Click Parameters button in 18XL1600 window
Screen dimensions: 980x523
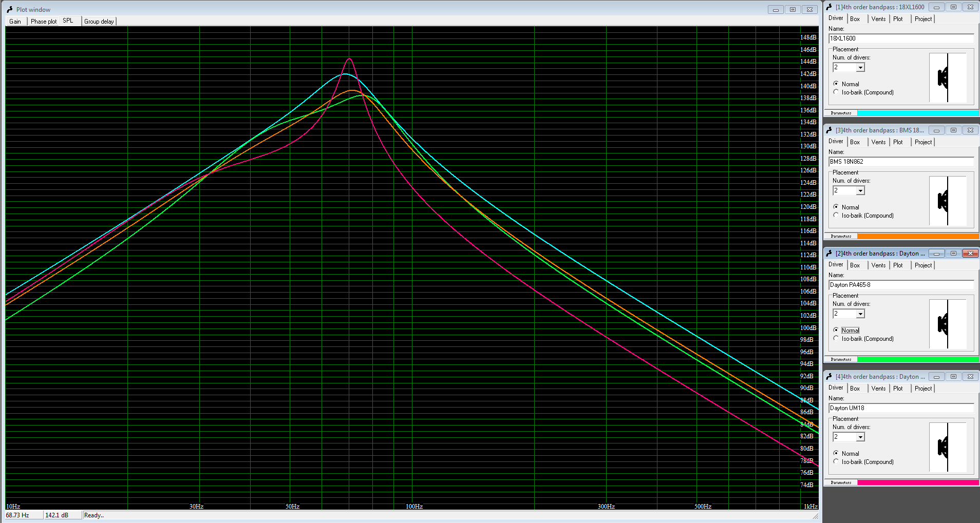pos(841,113)
